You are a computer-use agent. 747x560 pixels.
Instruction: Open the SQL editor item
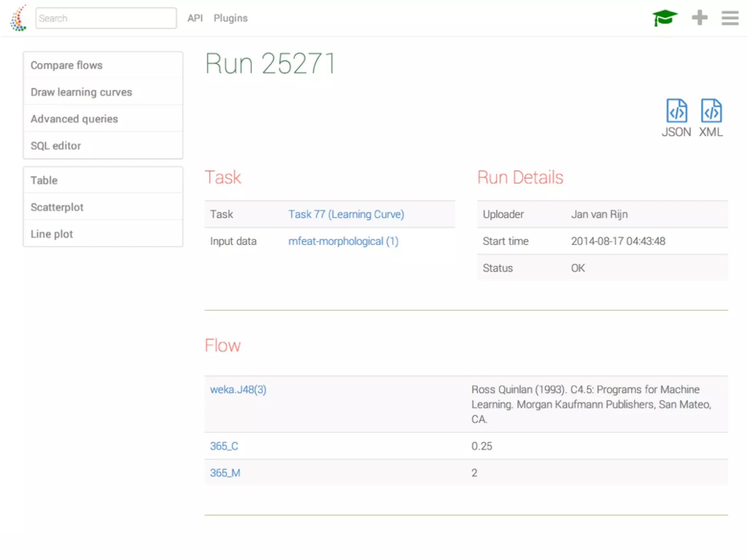(56, 146)
